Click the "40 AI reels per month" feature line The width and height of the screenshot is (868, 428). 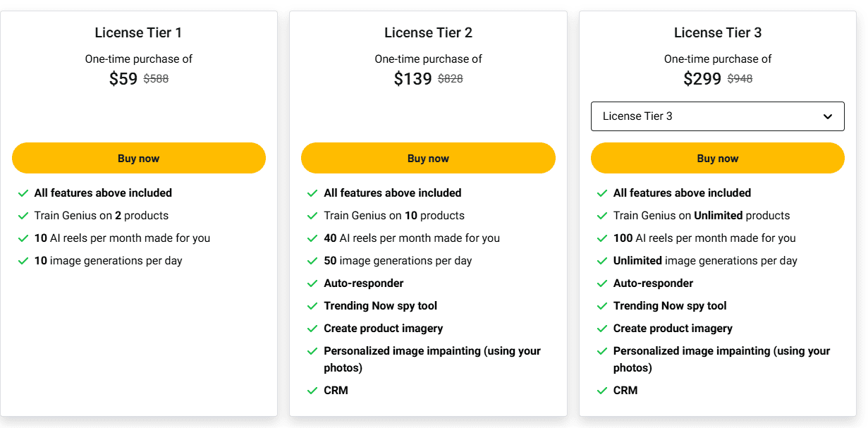pyautogui.click(x=411, y=238)
